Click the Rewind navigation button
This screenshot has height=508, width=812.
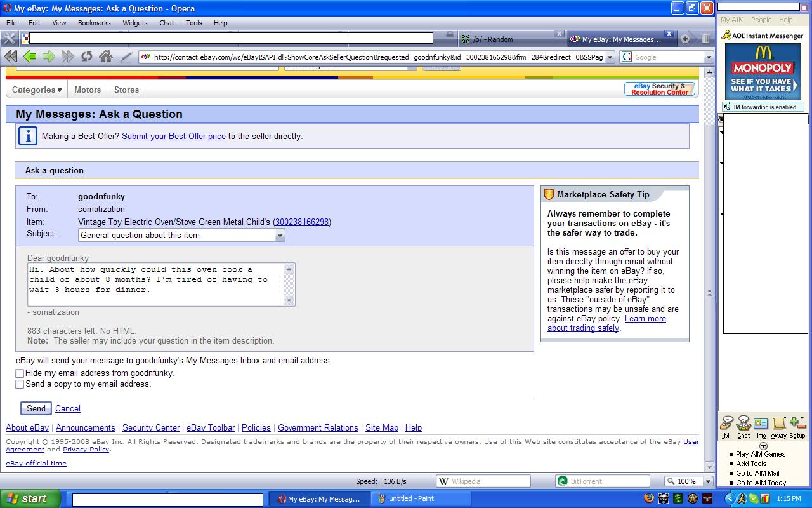tap(10, 57)
